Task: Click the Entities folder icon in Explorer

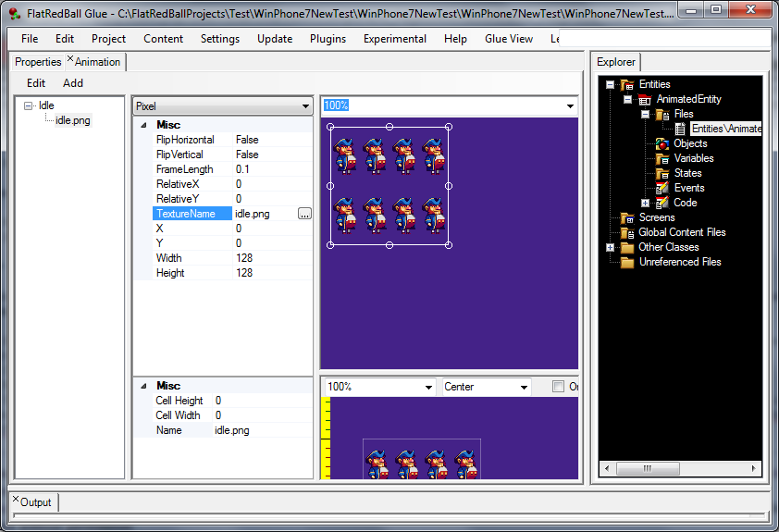Action: click(626, 84)
